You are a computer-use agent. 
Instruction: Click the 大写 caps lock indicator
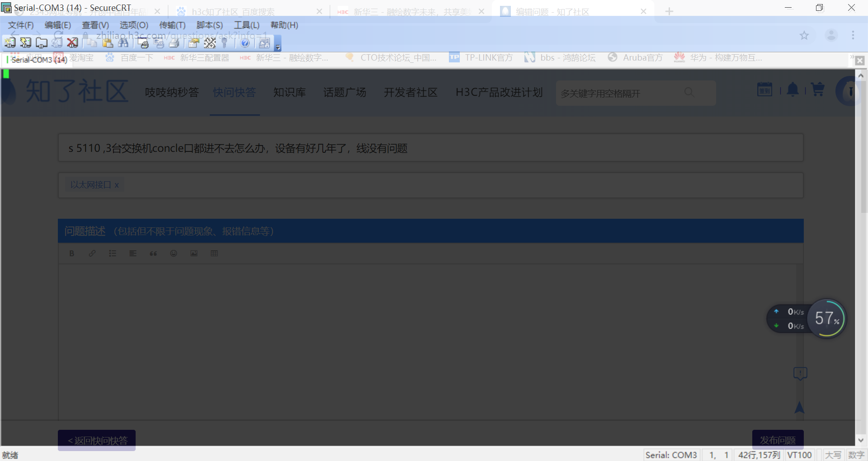(x=833, y=455)
